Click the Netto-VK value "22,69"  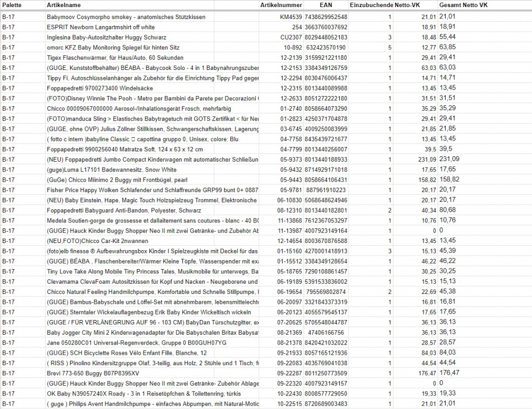pos(429,292)
